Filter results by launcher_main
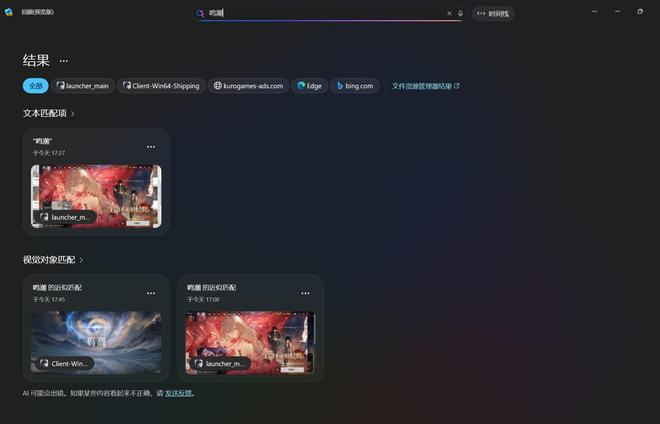This screenshot has height=424, width=660. [83, 86]
